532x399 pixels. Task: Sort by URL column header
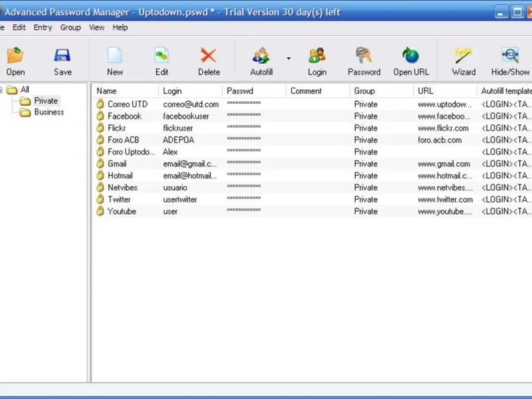445,91
